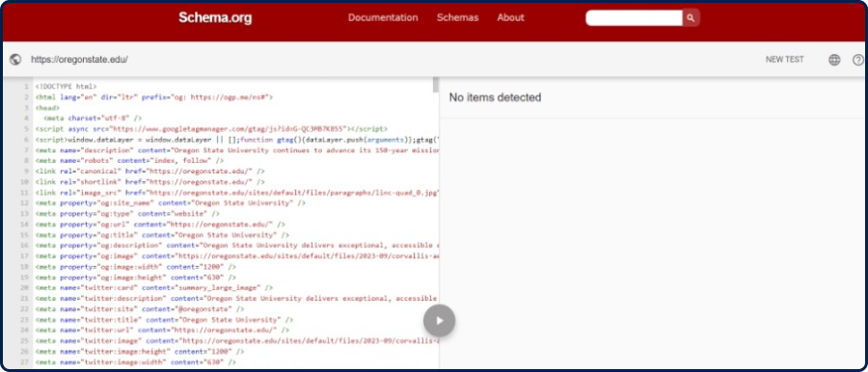Focus the site search input field

tap(634, 17)
